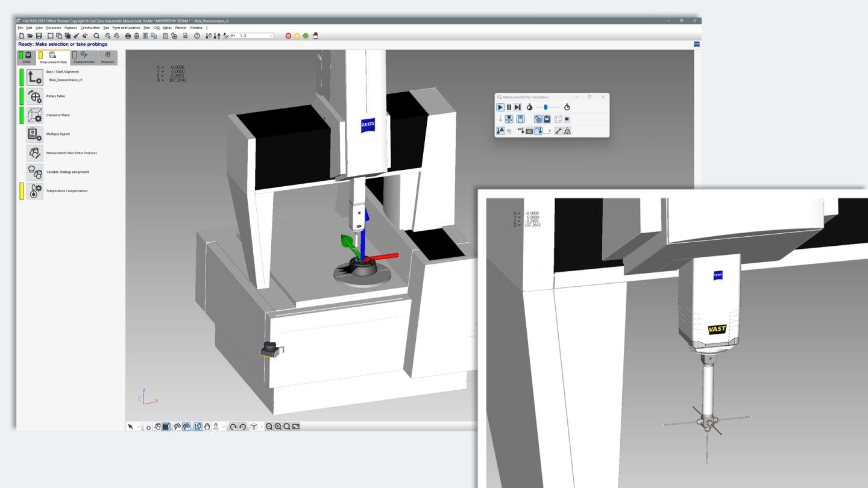868x488 pixels.
Task: Open the selection arrow dropdown in viewport toolbar
Action: 139,427
